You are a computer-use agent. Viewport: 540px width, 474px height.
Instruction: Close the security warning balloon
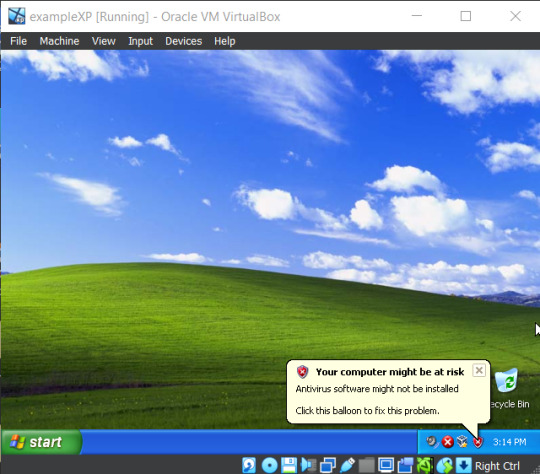tap(479, 371)
